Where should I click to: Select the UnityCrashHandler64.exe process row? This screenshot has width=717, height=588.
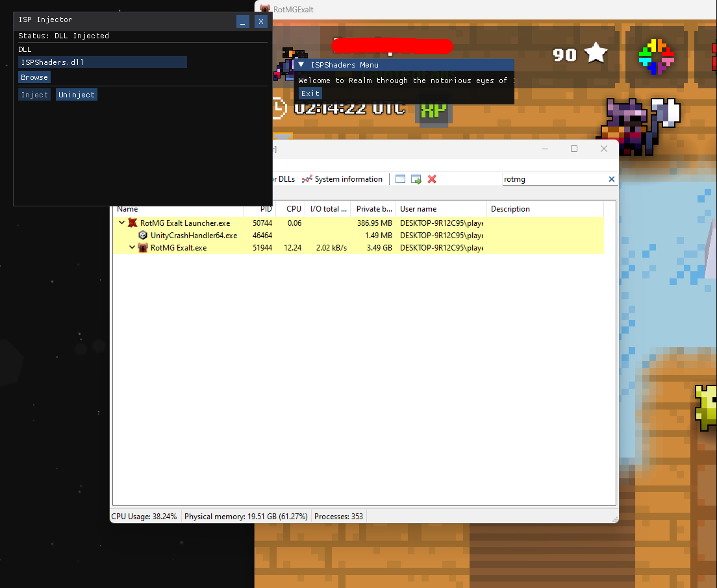coord(359,236)
